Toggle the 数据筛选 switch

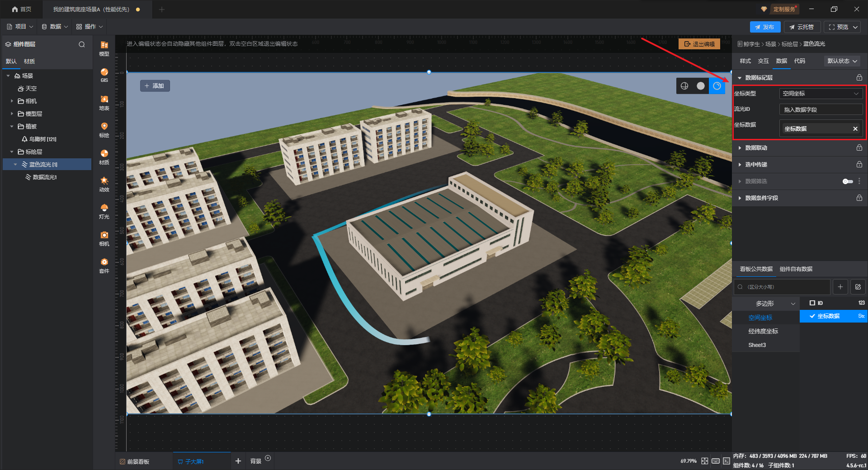point(848,181)
